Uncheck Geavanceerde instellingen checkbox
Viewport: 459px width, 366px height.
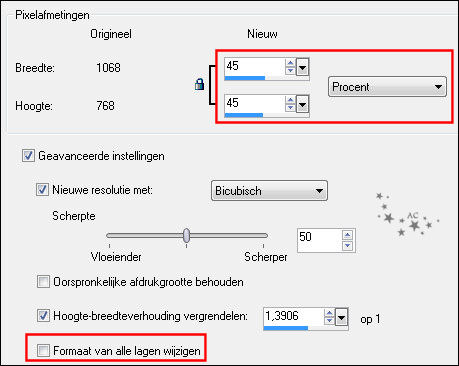coord(28,156)
